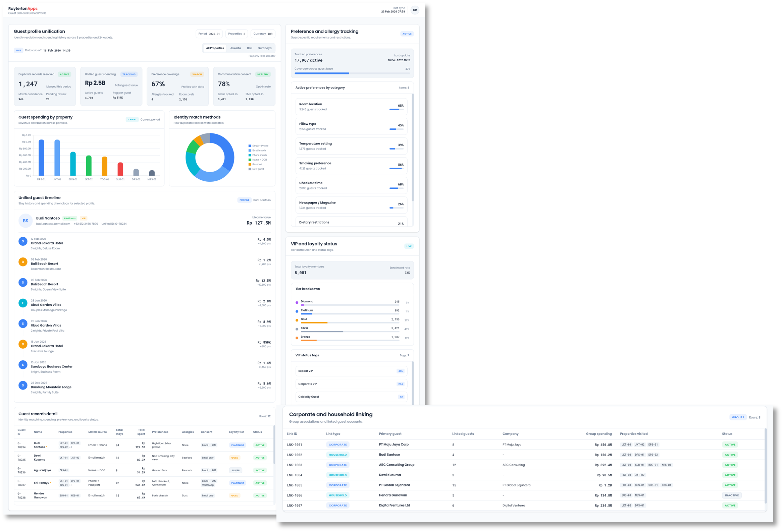Screen dimensions: 783x532
Task: Open the Currency IDR selector
Action: tap(262, 34)
